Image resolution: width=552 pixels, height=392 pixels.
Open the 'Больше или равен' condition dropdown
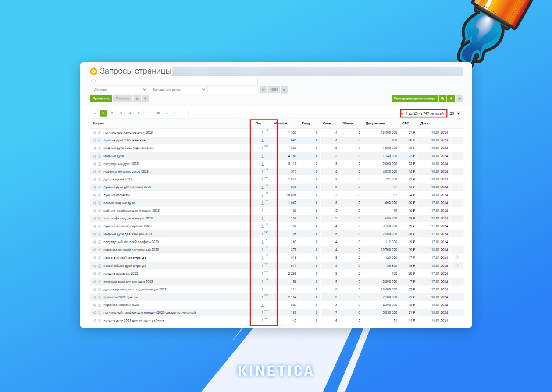coord(178,90)
